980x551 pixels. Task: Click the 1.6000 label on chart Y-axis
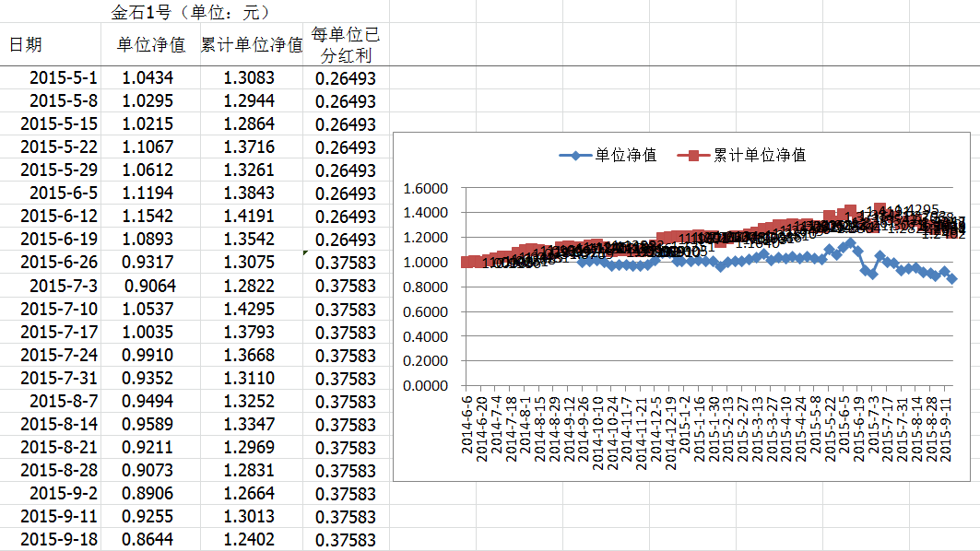(x=425, y=189)
